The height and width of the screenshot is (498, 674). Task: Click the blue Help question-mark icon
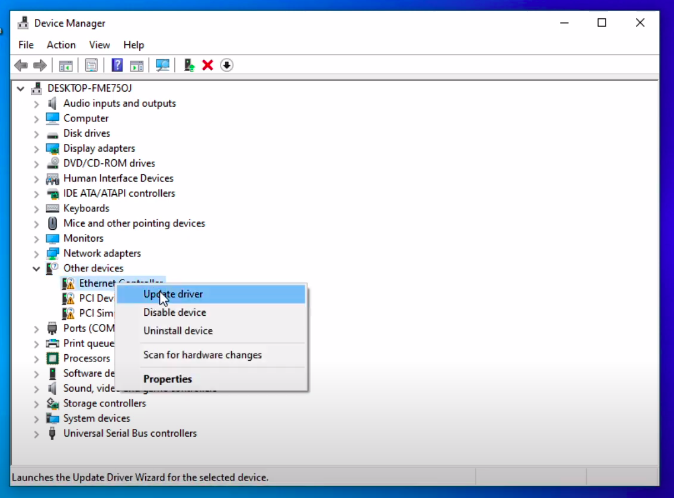point(117,65)
